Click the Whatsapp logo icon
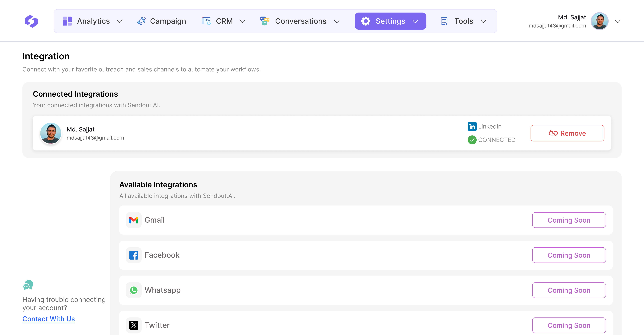This screenshot has height=335, width=644. [x=134, y=290]
